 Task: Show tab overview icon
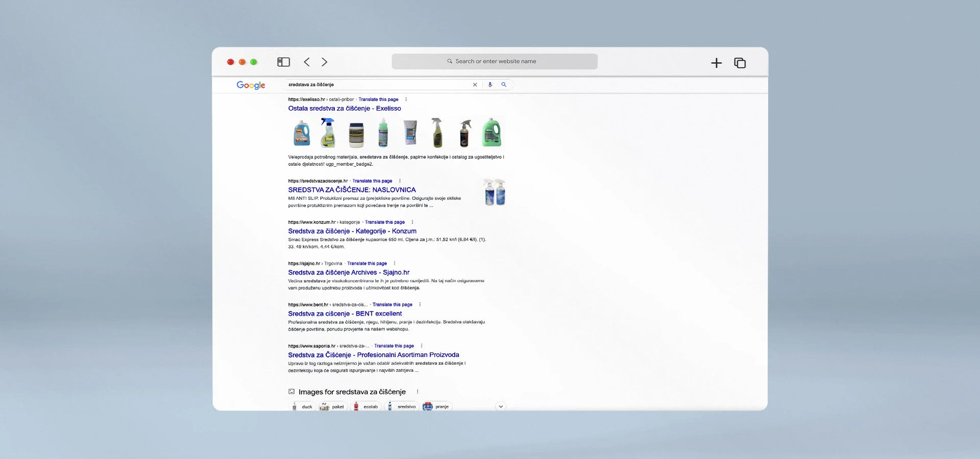[x=740, y=63]
